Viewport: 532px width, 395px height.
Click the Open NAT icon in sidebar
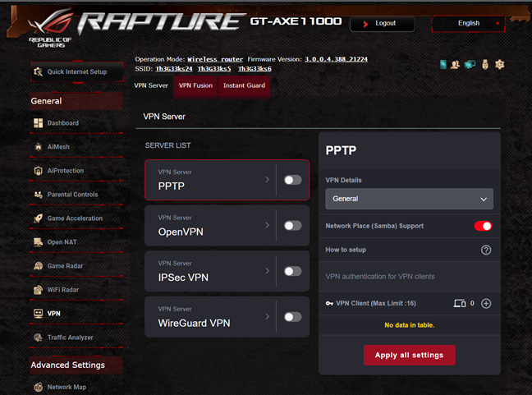(x=39, y=242)
